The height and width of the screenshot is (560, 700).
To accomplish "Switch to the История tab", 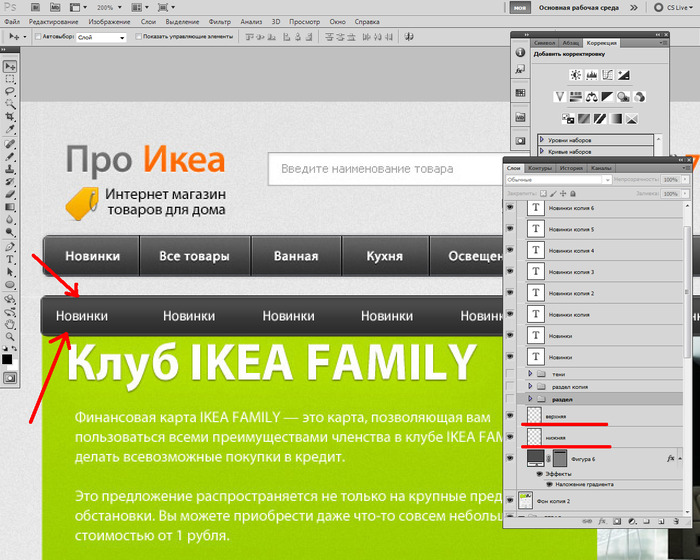I will pos(571,168).
